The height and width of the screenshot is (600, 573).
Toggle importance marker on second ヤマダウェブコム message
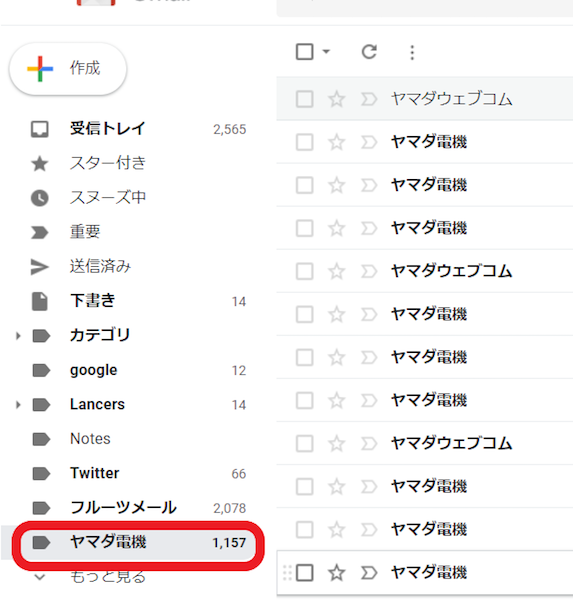tap(369, 271)
